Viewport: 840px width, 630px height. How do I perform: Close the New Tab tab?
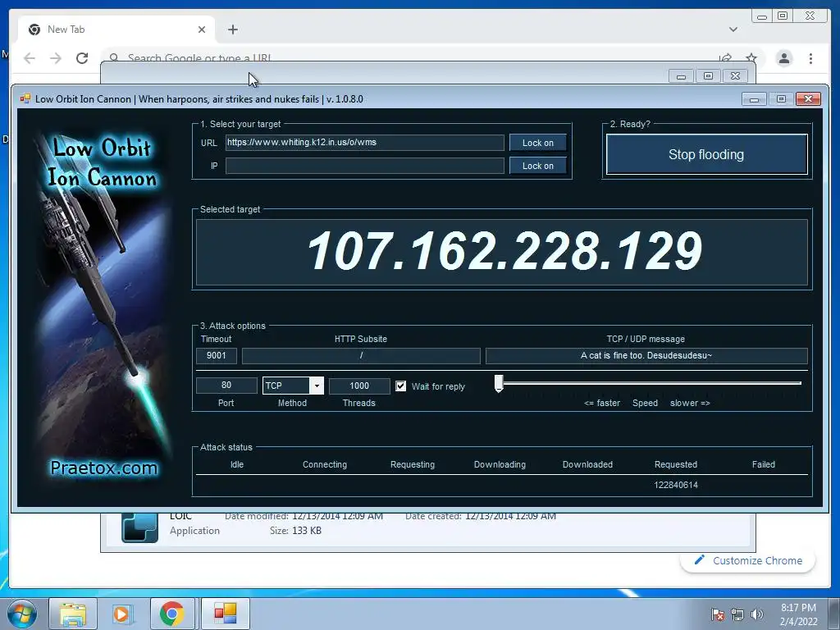coord(202,30)
